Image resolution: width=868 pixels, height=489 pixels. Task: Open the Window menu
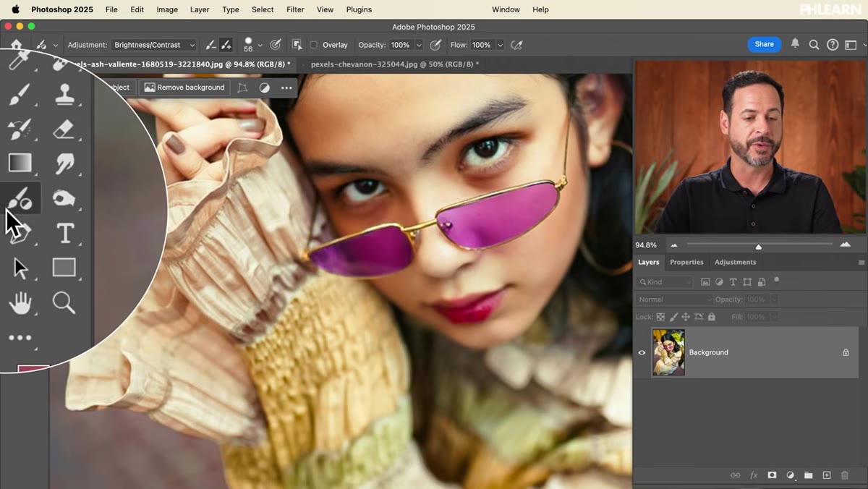click(506, 9)
